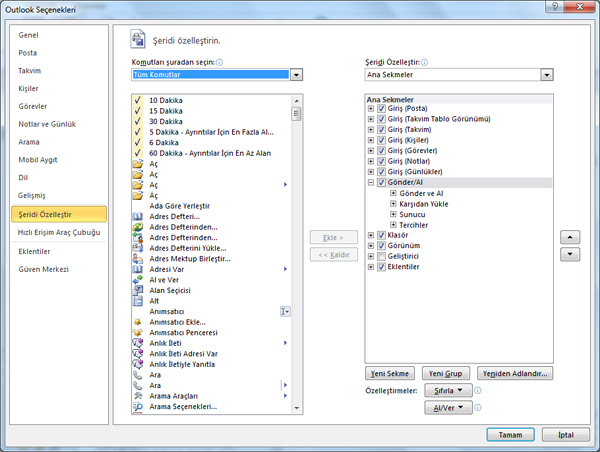Switch to Hızlı Erişim Araç Çubuğu section
The image size is (600, 452).
(x=59, y=232)
